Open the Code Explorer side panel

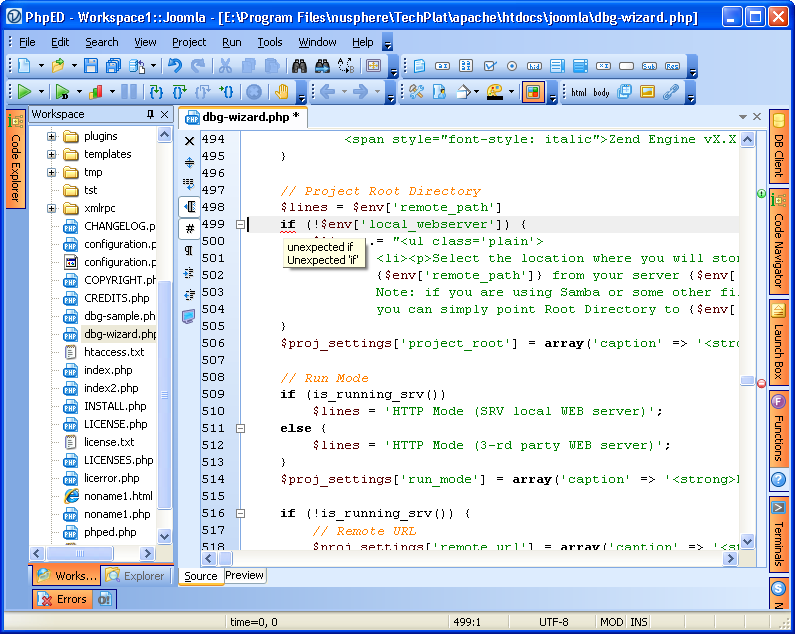(15, 159)
